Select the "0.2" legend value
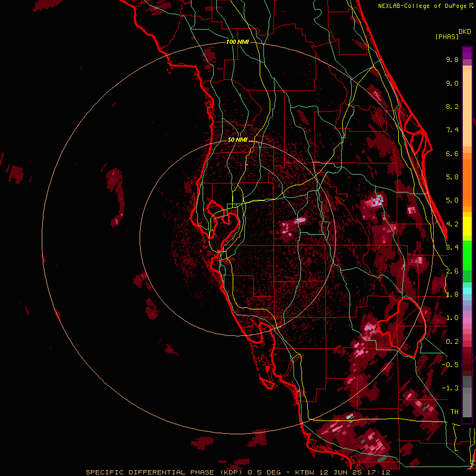 coord(452,342)
